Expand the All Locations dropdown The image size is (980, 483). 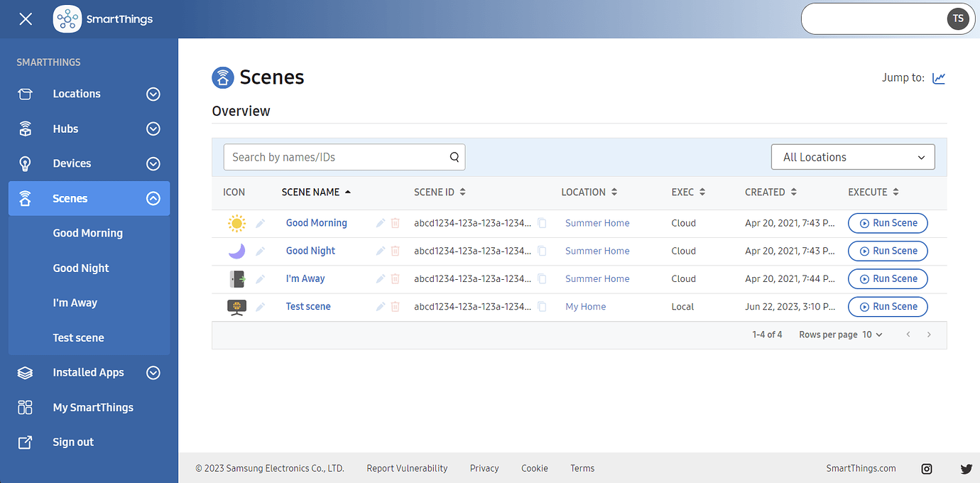852,156
